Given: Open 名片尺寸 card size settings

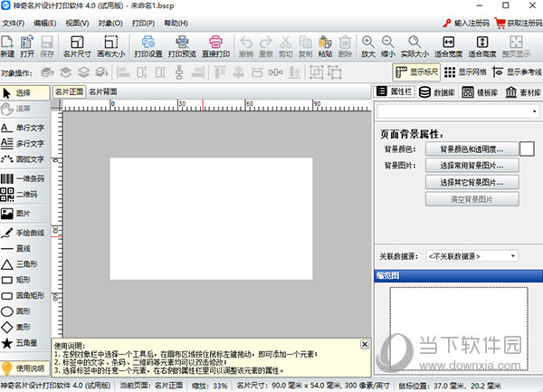Looking at the screenshot, I should tap(77, 46).
